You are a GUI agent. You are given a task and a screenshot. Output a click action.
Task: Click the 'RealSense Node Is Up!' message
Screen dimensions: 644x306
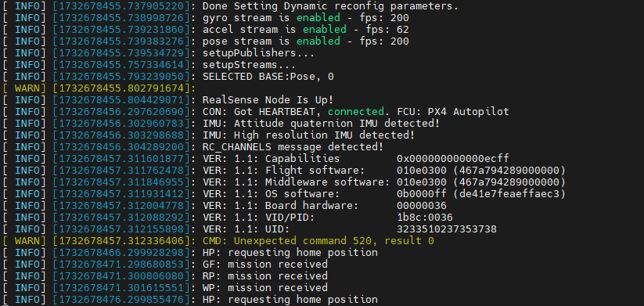pyautogui.click(x=268, y=100)
